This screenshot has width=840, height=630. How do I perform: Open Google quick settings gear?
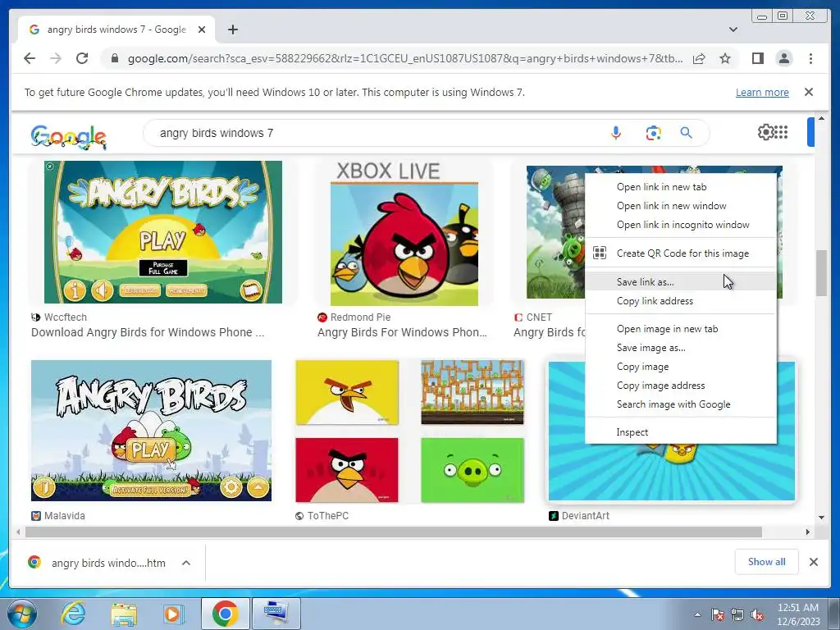765,132
